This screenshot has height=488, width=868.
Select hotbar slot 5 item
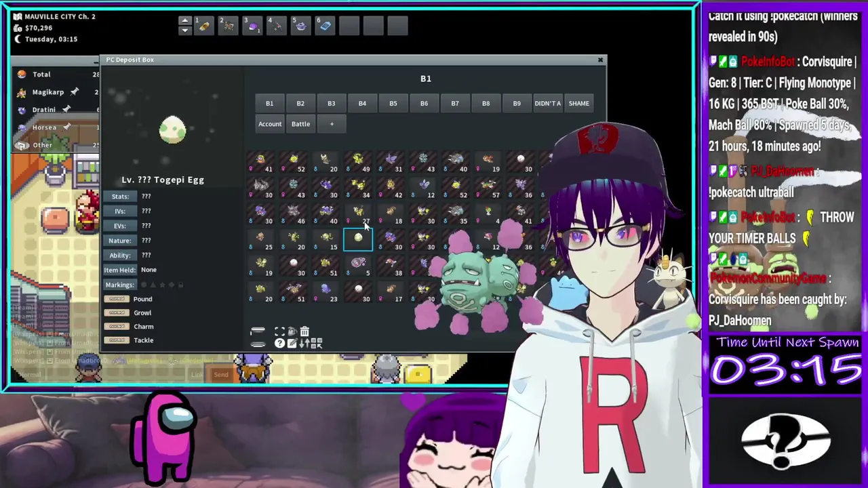[301, 26]
